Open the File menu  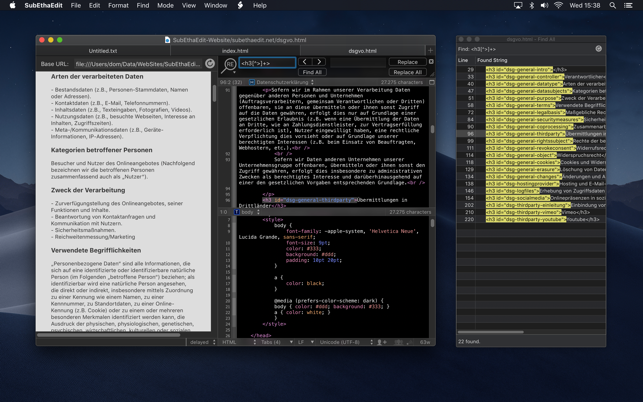(75, 5)
